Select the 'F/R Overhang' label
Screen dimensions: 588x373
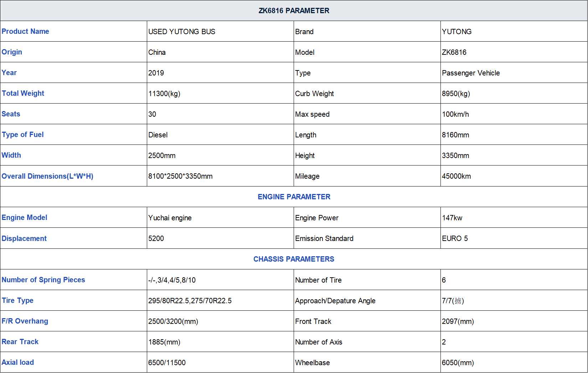click(25, 321)
